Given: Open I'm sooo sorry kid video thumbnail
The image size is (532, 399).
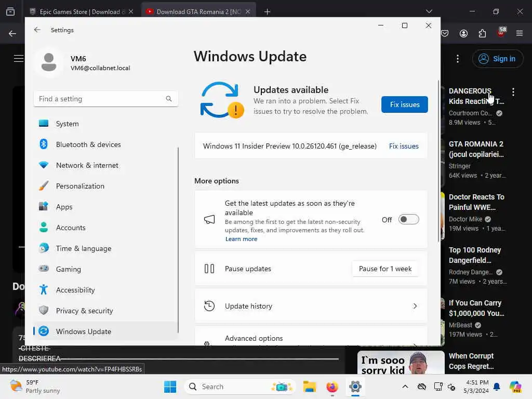Looking at the screenshot, I should coord(401,363).
